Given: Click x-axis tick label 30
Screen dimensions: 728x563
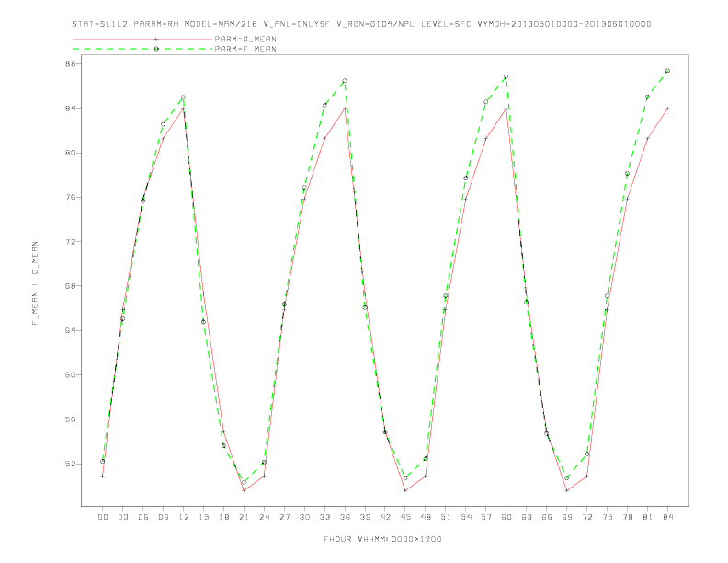Looking at the screenshot, I should 304,517.
